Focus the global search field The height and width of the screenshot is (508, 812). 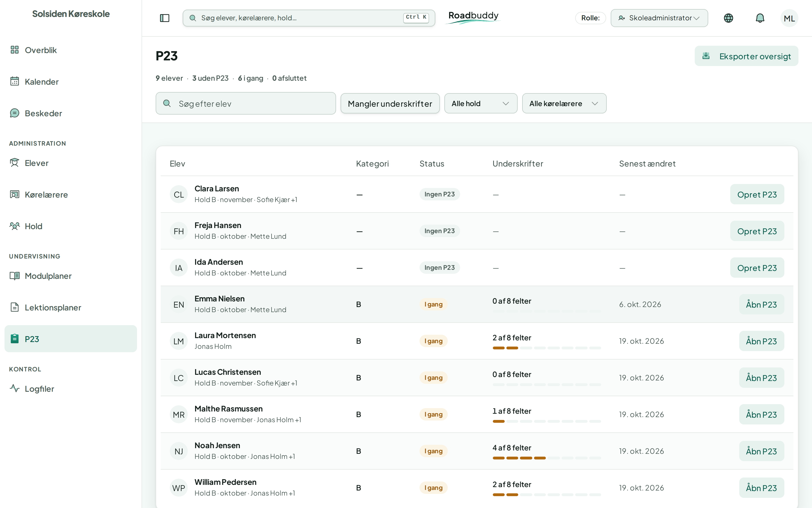(x=309, y=18)
